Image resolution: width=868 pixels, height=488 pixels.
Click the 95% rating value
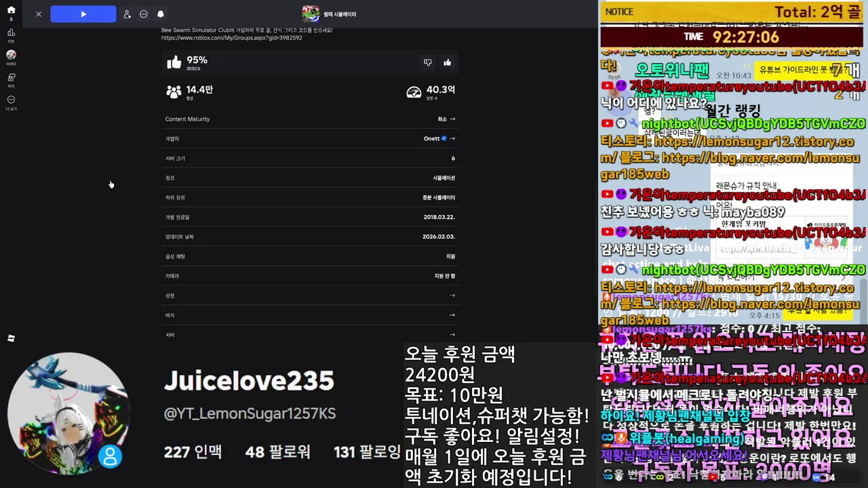(x=197, y=60)
